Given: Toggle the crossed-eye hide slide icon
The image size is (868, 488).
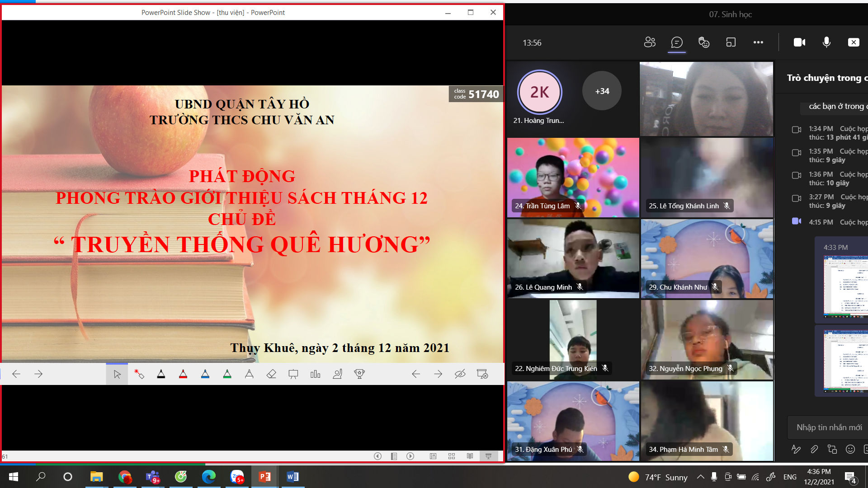Looking at the screenshot, I should pyautogui.click(x=460, y=374).
